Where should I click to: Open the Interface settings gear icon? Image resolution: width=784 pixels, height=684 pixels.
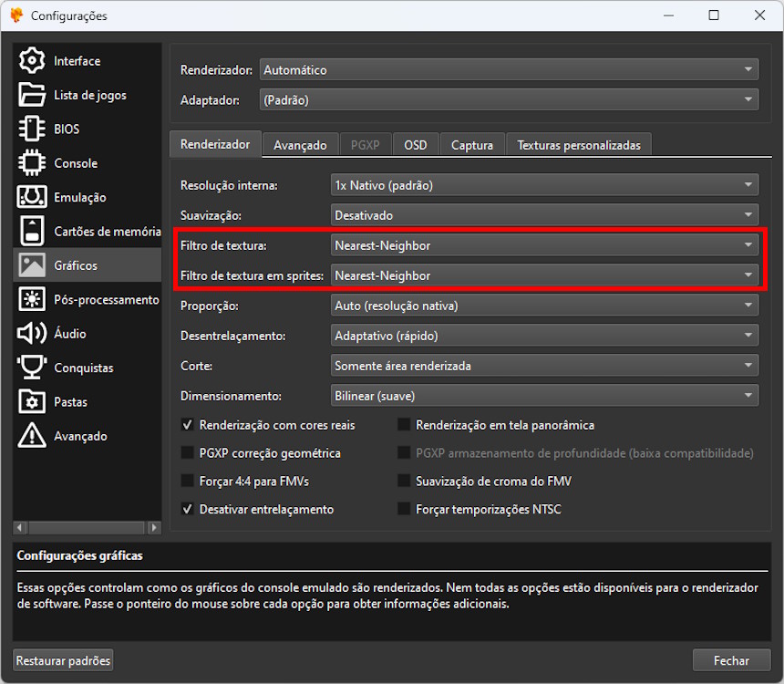[32, 61]
